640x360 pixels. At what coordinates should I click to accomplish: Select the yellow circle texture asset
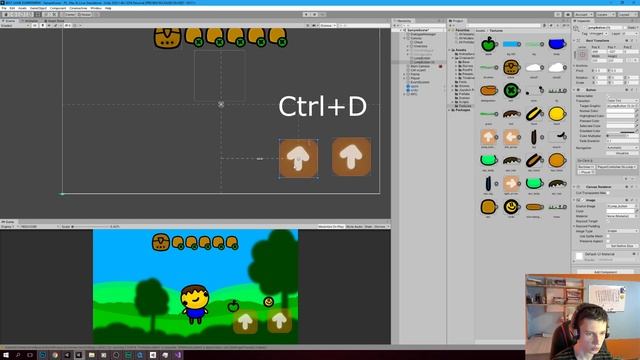(557, 114)
